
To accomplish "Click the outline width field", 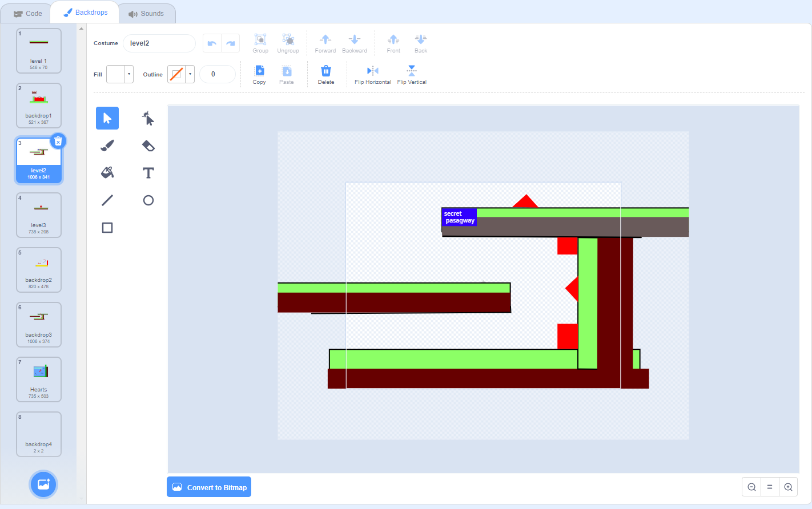I will [218, 74].
